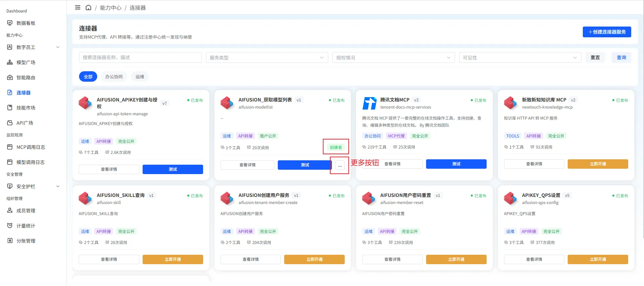Screen dimensions: 644x286
Task: Click the 查询 search button
Action: click(621, 57)
